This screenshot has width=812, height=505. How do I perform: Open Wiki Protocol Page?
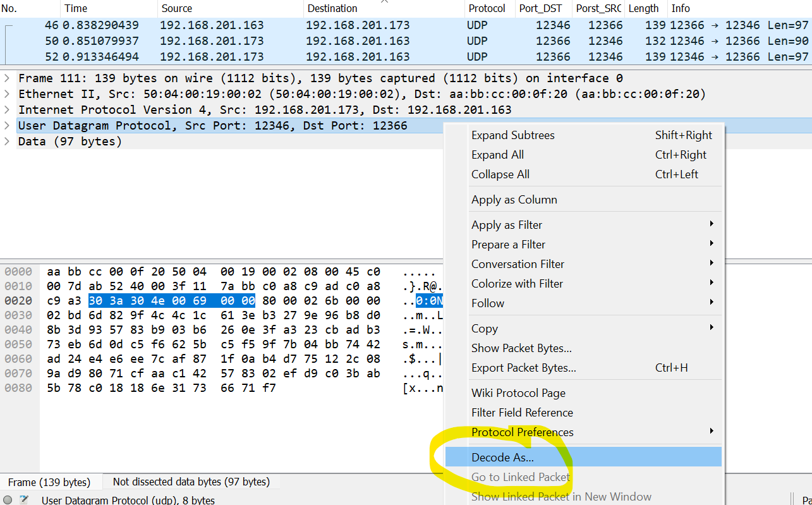[x=583, y=393]
